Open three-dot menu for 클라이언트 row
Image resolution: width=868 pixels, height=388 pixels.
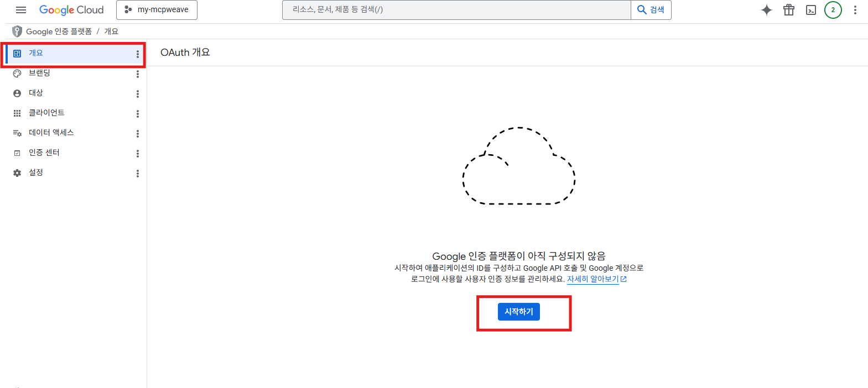[x=138, y=114]
